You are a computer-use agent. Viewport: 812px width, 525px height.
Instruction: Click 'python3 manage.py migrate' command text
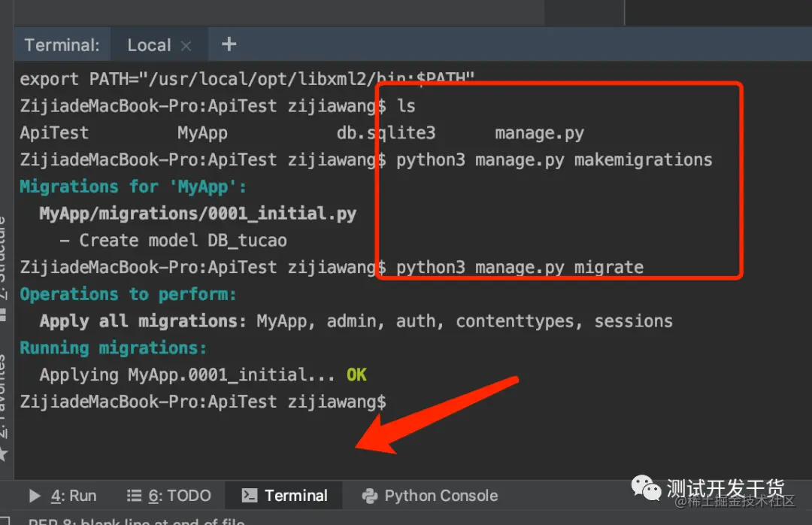[x=520, y=268]
